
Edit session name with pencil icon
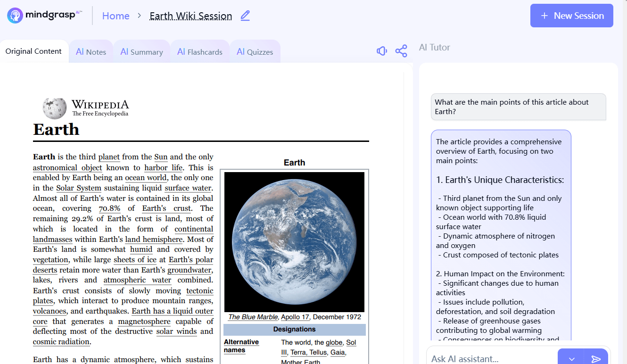(x=245, y=16)
